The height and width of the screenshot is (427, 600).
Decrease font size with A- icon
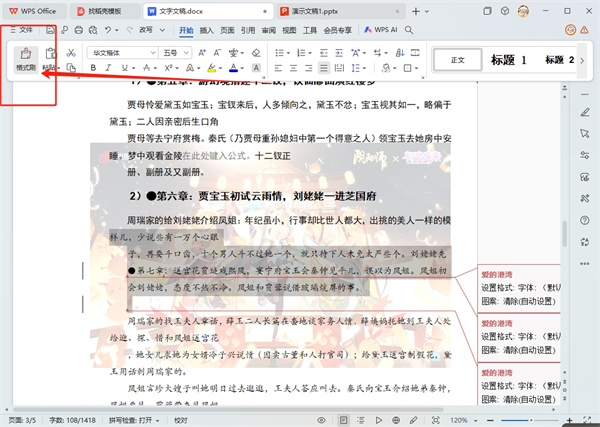click(217, 53)
